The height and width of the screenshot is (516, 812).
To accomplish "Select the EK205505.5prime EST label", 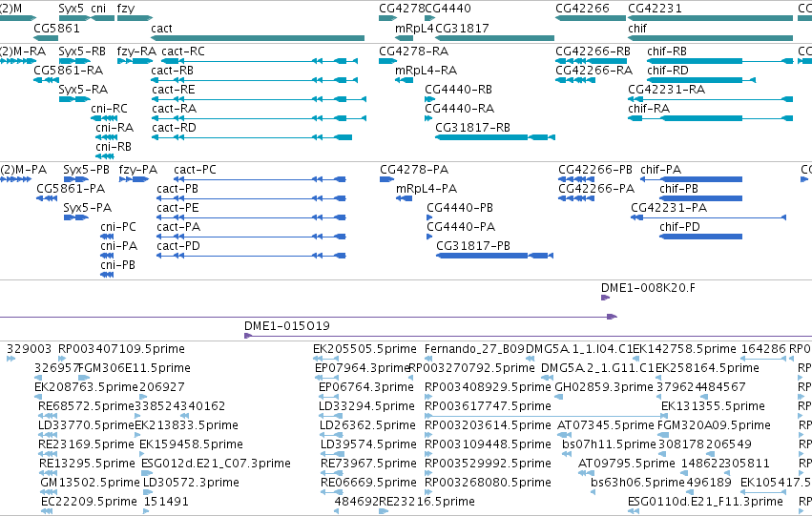I will 364,349.
